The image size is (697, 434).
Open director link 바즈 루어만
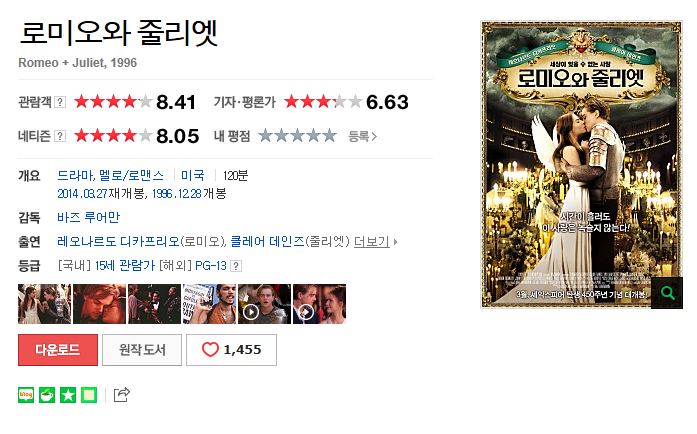pyautogui.click(x=88, y=217)
